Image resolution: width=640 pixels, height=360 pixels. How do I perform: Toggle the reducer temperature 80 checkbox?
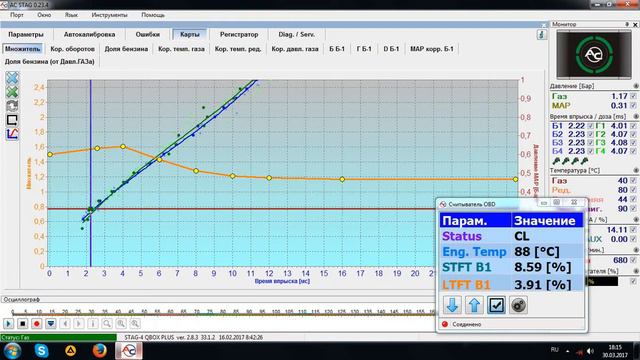(633, 190)
